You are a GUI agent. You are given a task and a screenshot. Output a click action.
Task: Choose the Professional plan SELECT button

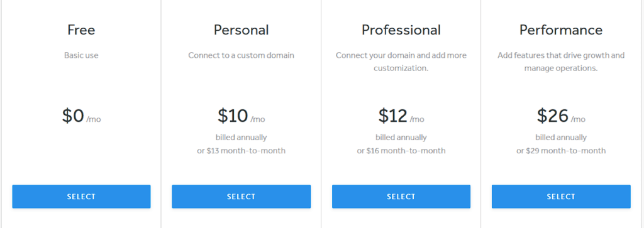[401, 197]
